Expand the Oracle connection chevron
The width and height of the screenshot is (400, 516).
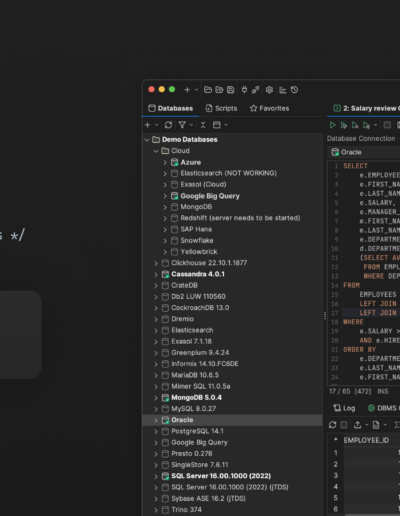(x=156, y=420)
